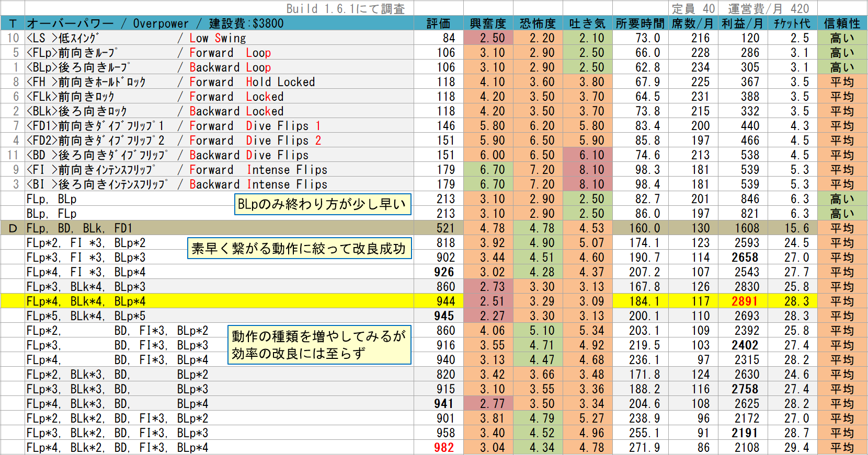Click the note 素早く繋がる動作に絞って改良成功
The width and height of the screenshot is (868, 455).
point(299,248)
